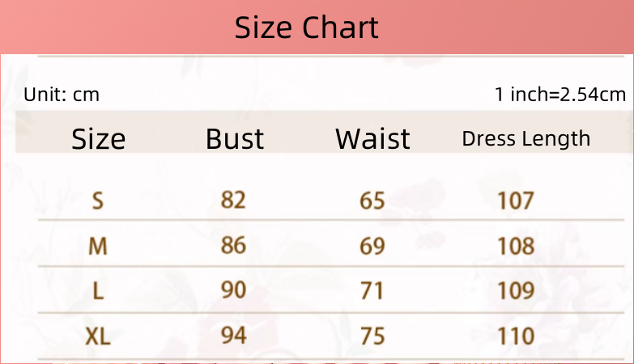Click the Dress Length column header
Viewport: 634px width, 364px height.
525,138
